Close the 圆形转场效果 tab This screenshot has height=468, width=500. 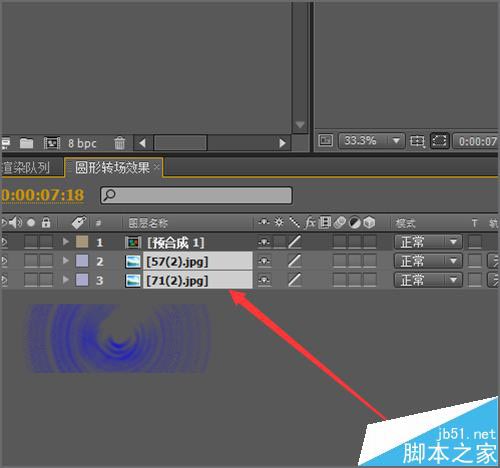(157, 167)
